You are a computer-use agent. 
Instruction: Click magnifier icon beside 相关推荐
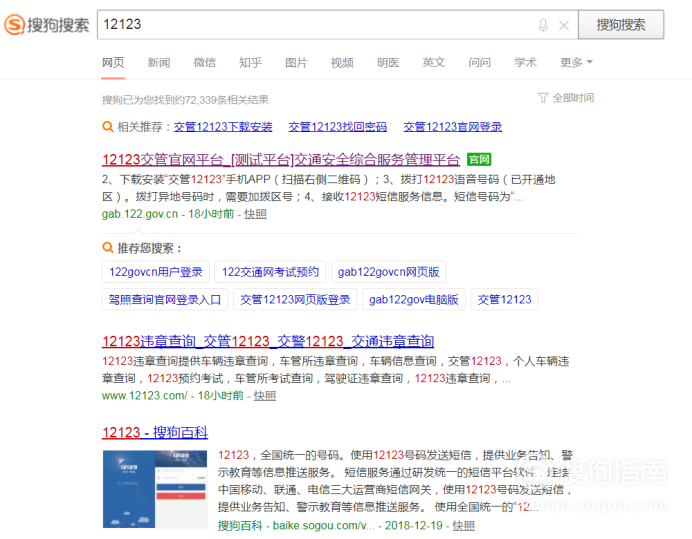tap(108, 127)
